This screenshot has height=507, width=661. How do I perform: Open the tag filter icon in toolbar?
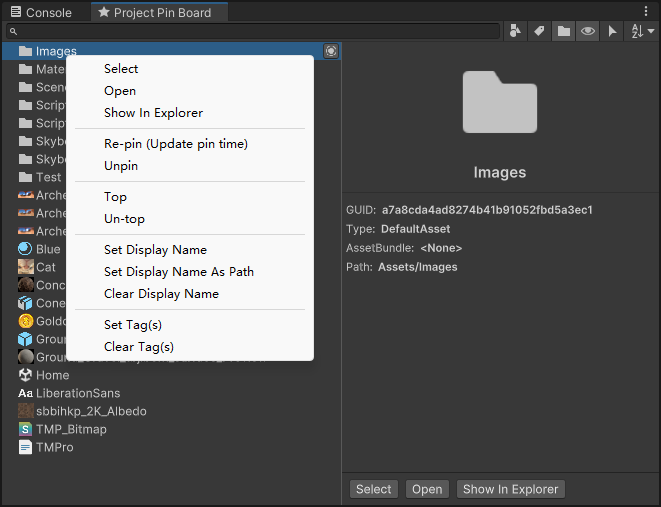click(539, 31)
